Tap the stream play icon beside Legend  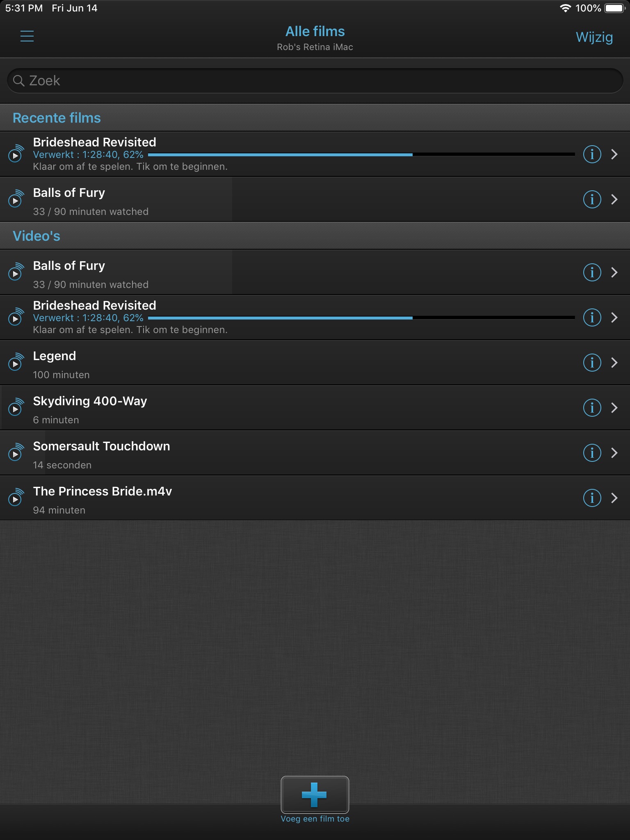pyautogui.click(x=16, y=362)
